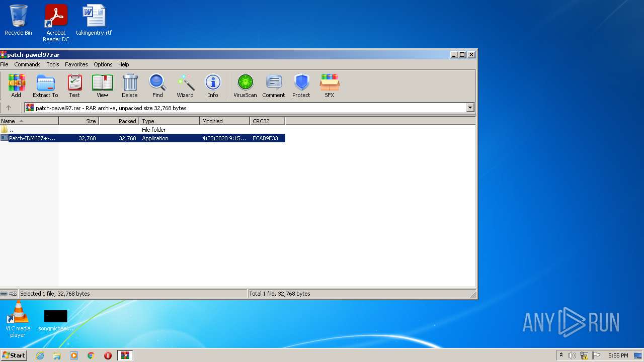This screenshot has width=644, height=362.
Task: Launch Opera from the taskbar
Action: [x=108, y=355]
